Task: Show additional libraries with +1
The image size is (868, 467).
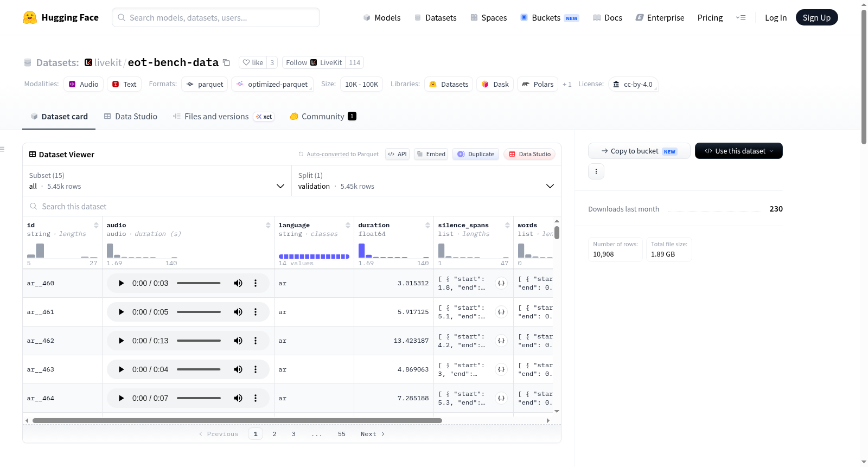Action: (x=567, y=85)
